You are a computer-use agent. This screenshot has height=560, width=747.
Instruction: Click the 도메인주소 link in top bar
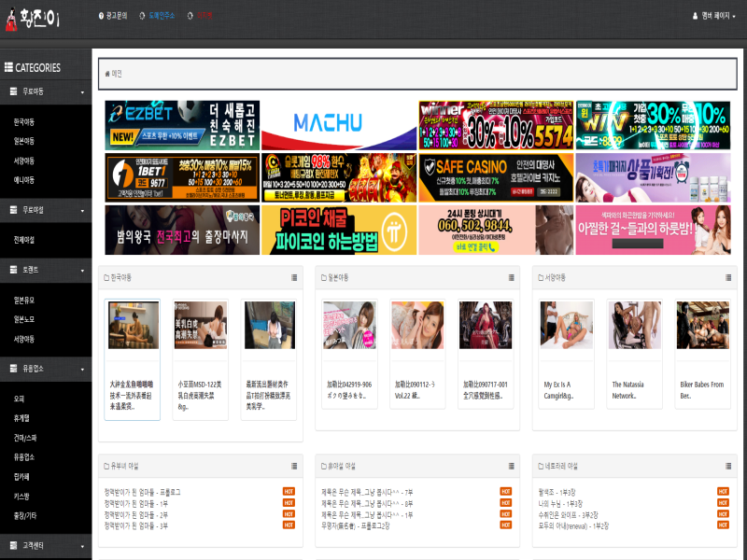pyautogui.click(x=157, y=16)
